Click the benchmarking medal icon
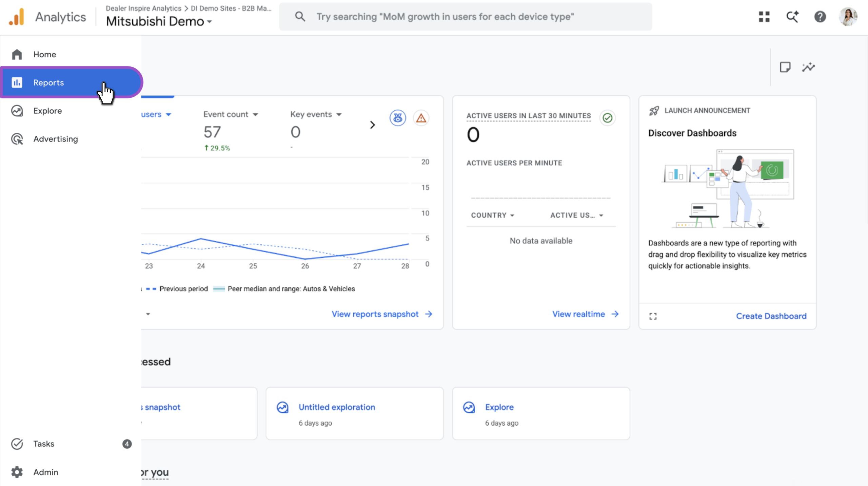Viewport: 868px width, 486px height. coord(397,118)
